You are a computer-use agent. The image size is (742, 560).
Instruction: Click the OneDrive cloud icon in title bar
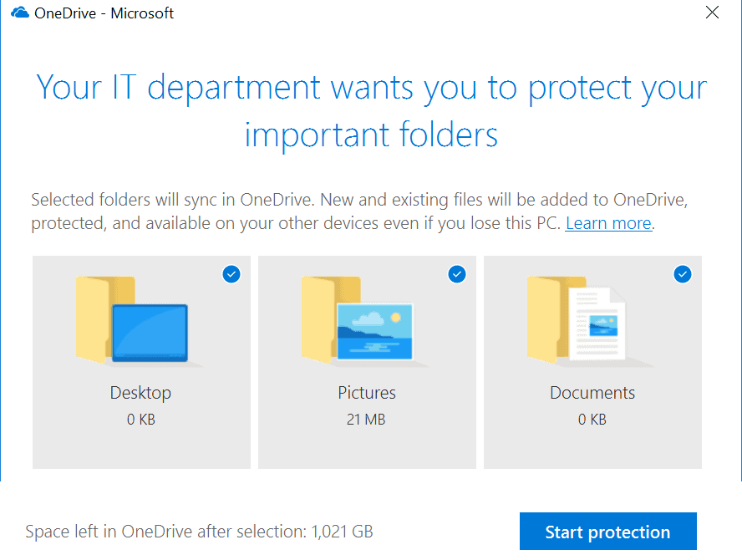[20, 13]
